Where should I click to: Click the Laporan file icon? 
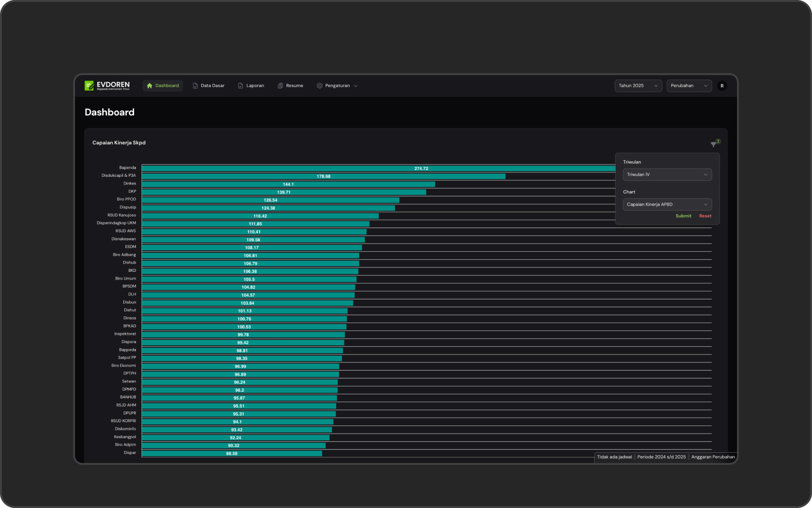(241, 86)
